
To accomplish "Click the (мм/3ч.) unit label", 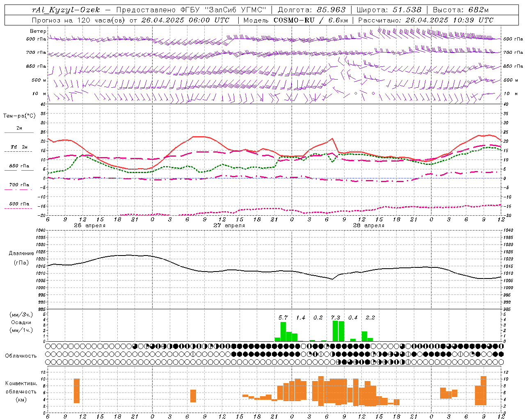I will click(21, 315).
